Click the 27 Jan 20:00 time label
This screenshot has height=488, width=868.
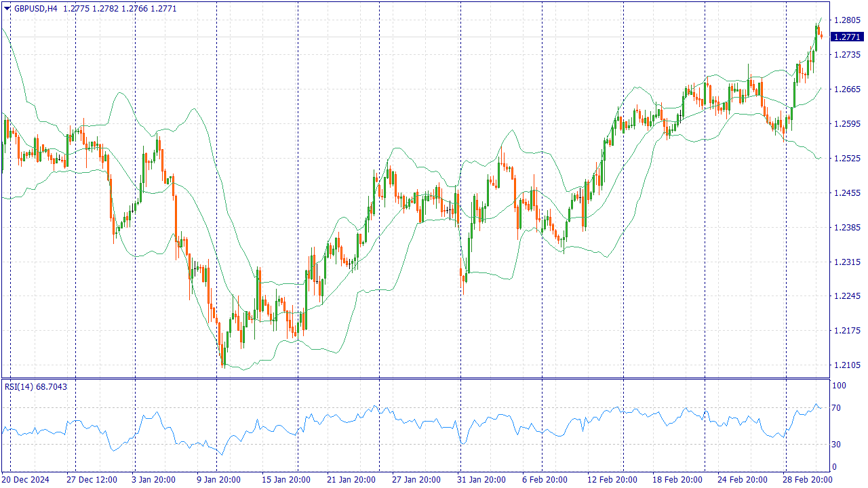tap(416, 480)
